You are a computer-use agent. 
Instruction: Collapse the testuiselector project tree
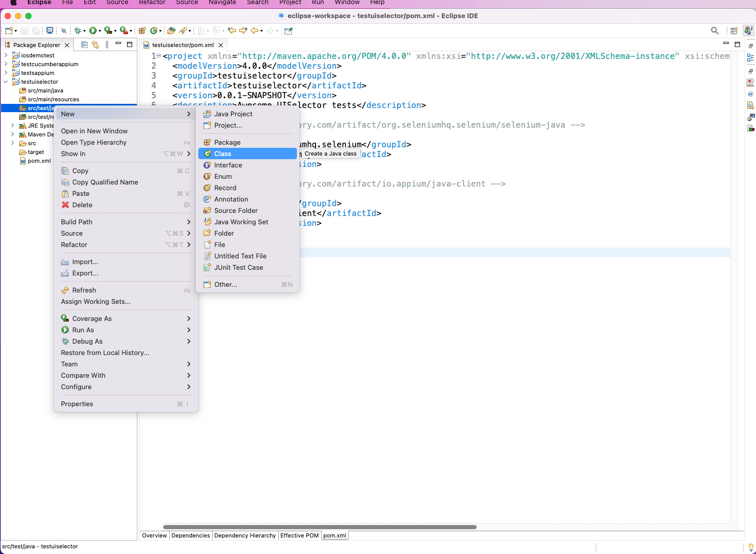[5, 82]
